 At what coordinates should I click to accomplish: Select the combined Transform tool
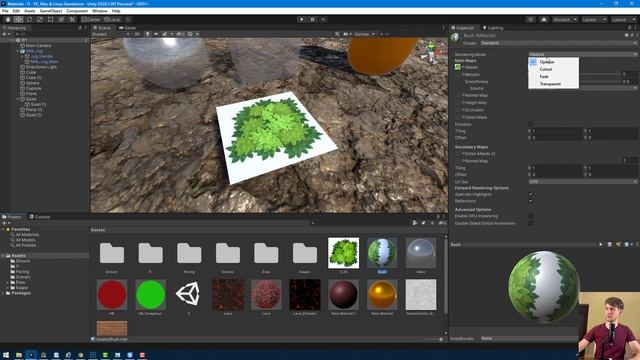point(61,19)
